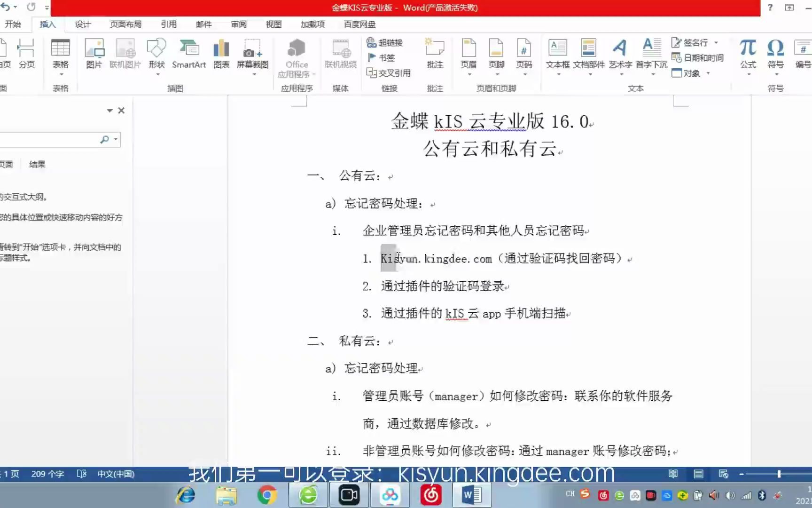Open the navigation search options dropdown
Image resolution: width=812 pixels, height=508 pixels.
click(x=116, y=139)
